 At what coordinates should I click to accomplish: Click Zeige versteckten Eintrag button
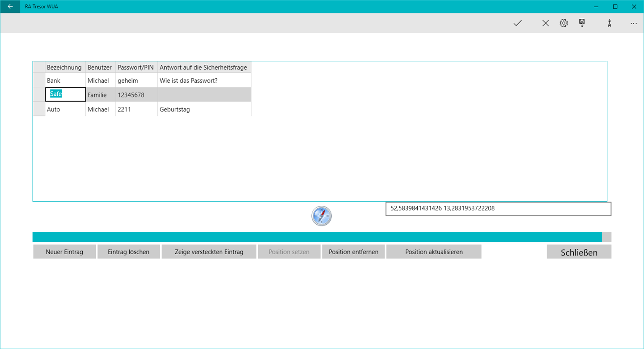209,251
